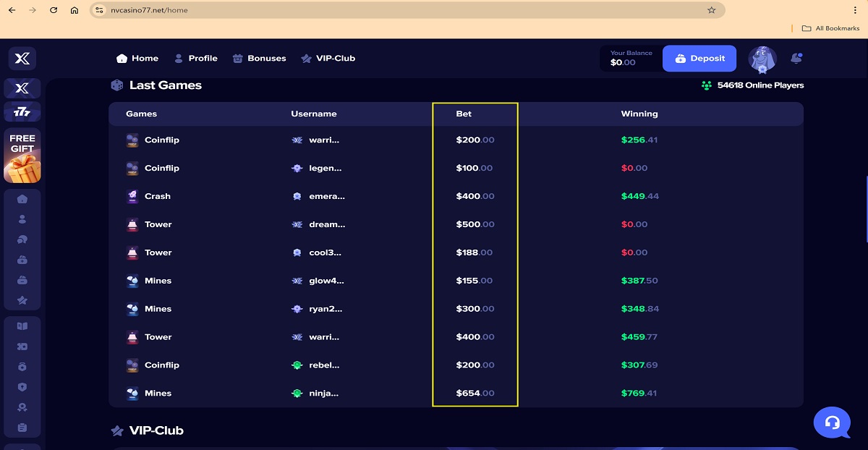The width and height of the screenshot is (868, 450).
Task: Reload the page with browser refresh button
Action: coord(54,10)
